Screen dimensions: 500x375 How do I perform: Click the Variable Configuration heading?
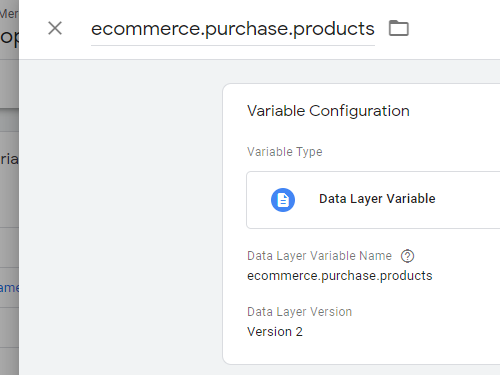click(328, 111)
